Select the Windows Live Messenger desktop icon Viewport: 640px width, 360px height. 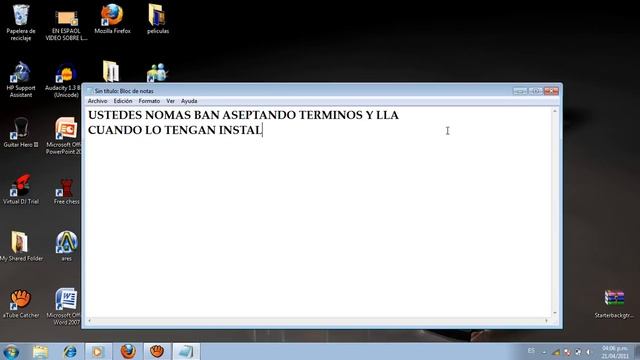157,73
